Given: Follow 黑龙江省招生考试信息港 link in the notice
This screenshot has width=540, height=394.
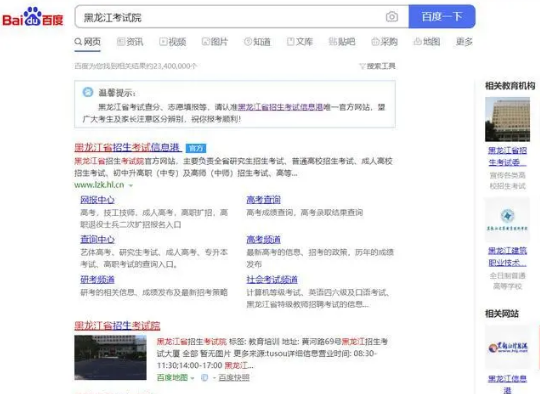Looking at the screenshot, I should tap(280, 107).
